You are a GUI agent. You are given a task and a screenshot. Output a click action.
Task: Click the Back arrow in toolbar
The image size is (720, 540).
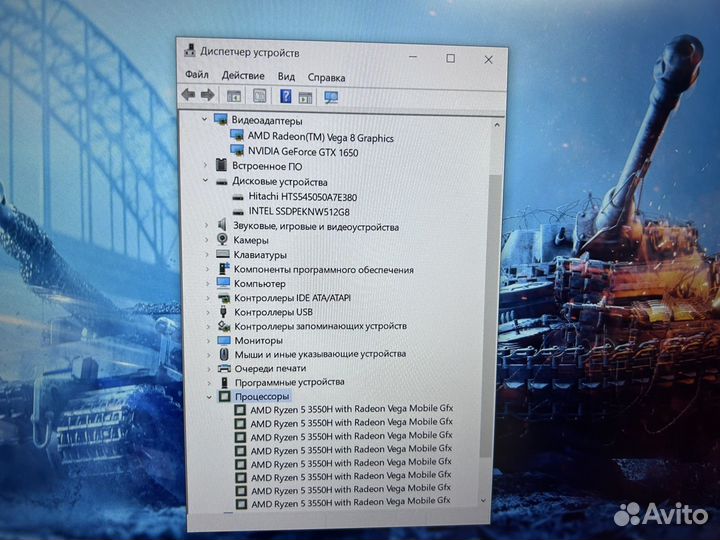(188, 95)
